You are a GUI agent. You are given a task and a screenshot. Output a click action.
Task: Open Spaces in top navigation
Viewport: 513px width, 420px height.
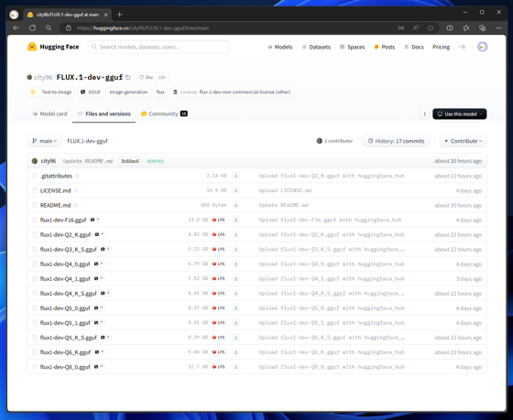click(x=352, y=47)
